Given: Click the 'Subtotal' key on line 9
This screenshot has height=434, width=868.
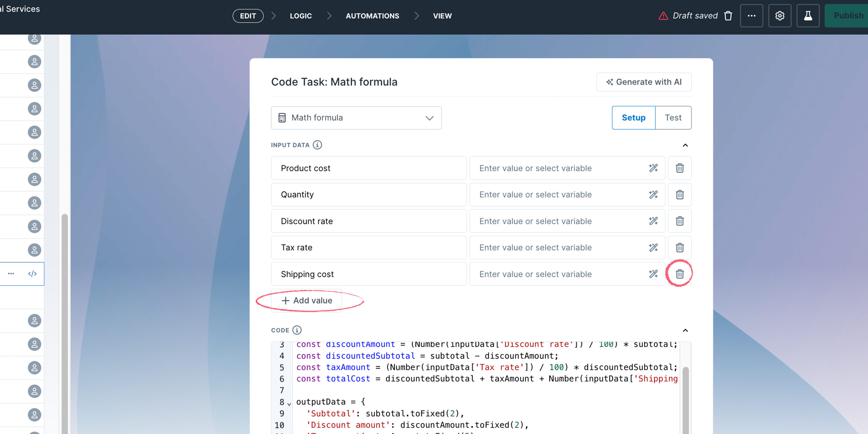Looking at the screenshot, I should tap(331, 413).
